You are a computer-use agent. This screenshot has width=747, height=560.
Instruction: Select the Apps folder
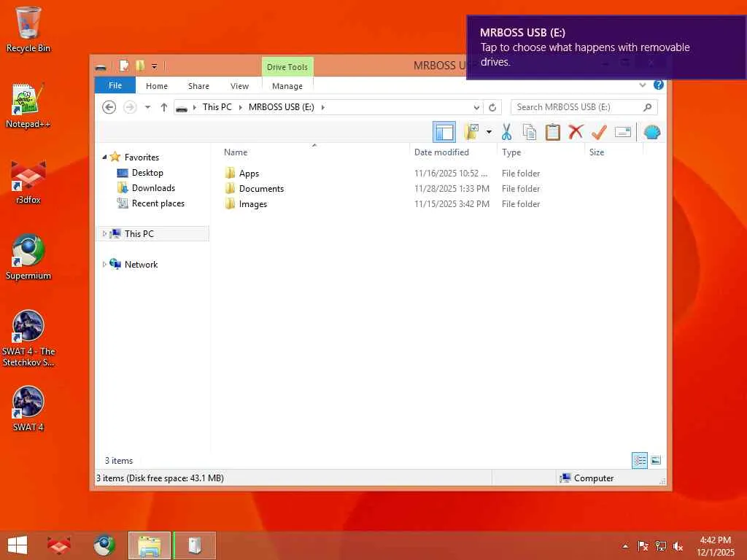pyautogui.click(x=249, y=174)
